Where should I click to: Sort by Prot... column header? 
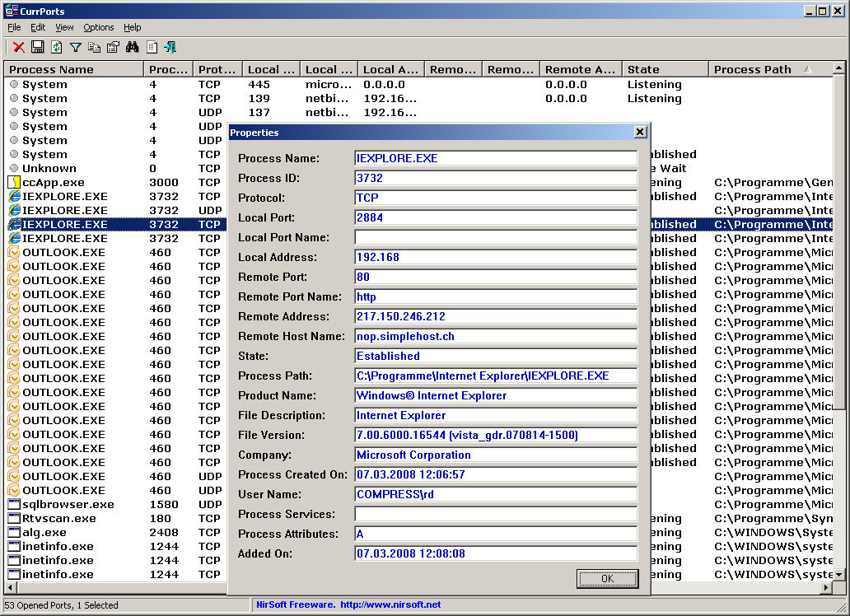point(217,69)
